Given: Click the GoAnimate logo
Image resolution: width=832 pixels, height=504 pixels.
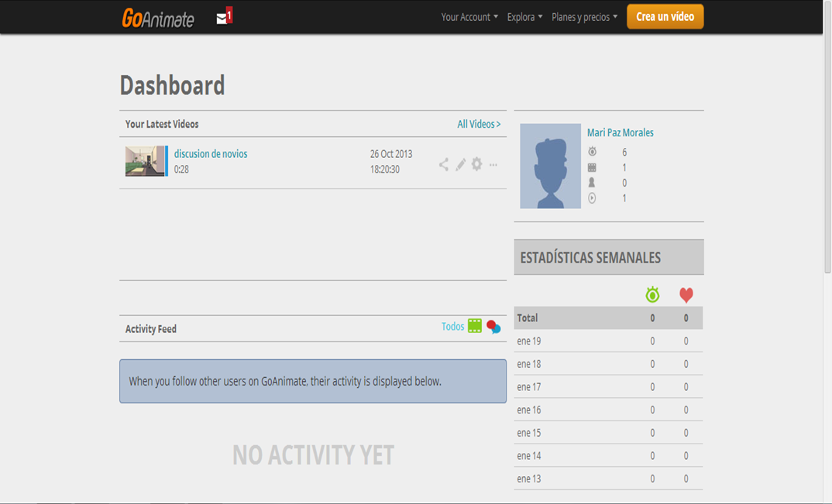Looking at the screenshot, I should click(158, 18).
